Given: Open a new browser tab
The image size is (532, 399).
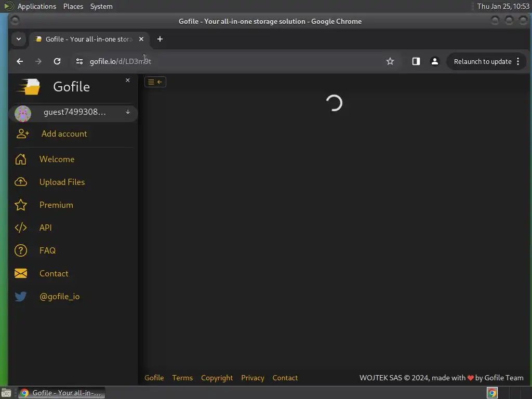Looking at the screenshot, I should 160,39.
